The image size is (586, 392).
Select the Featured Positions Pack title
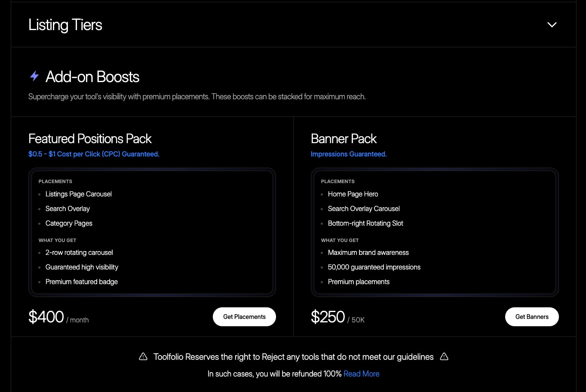click(x=90, y=139)
